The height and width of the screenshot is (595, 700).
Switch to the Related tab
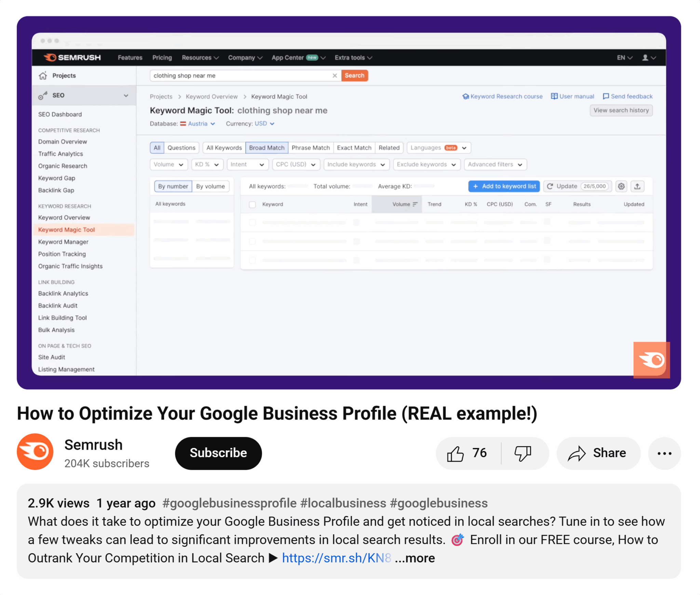pyautogui.click(x=389, y=148)
